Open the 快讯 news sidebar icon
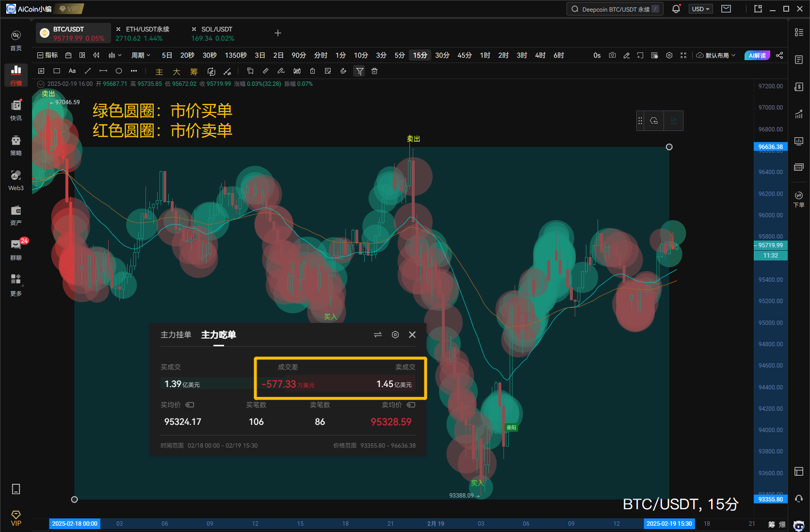810x532 pixels. tap(16, 111)
